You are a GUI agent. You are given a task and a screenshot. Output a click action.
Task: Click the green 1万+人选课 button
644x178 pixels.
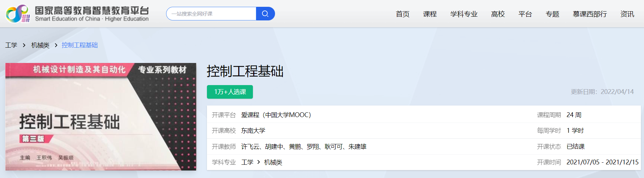pyautogui.click(x=230, y=92)
